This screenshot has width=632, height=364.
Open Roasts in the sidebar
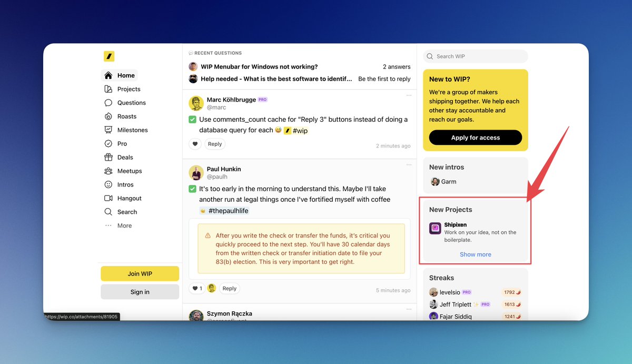(x=121, y=116)
